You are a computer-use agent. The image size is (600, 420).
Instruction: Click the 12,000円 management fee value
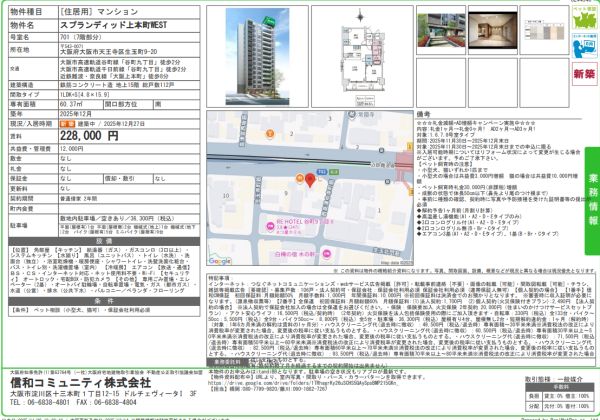coord(72,148)
